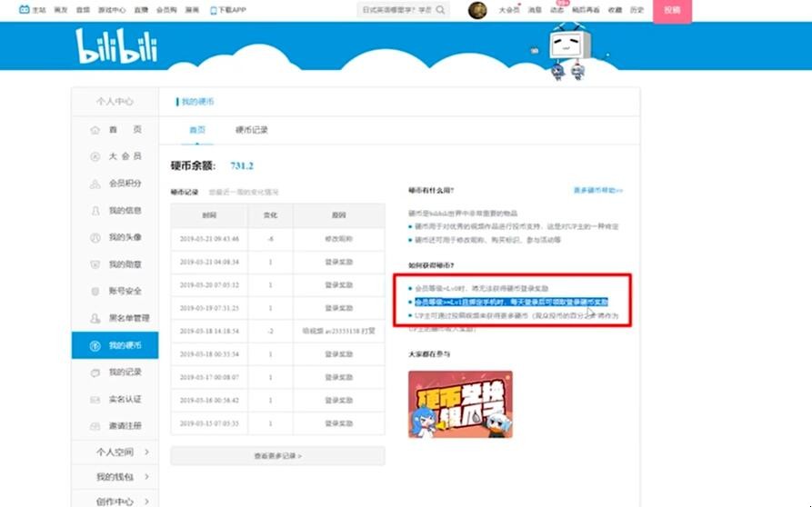
Task: Click the 我的硬币 coin icon in sidebar
Action: click(95, 345)
